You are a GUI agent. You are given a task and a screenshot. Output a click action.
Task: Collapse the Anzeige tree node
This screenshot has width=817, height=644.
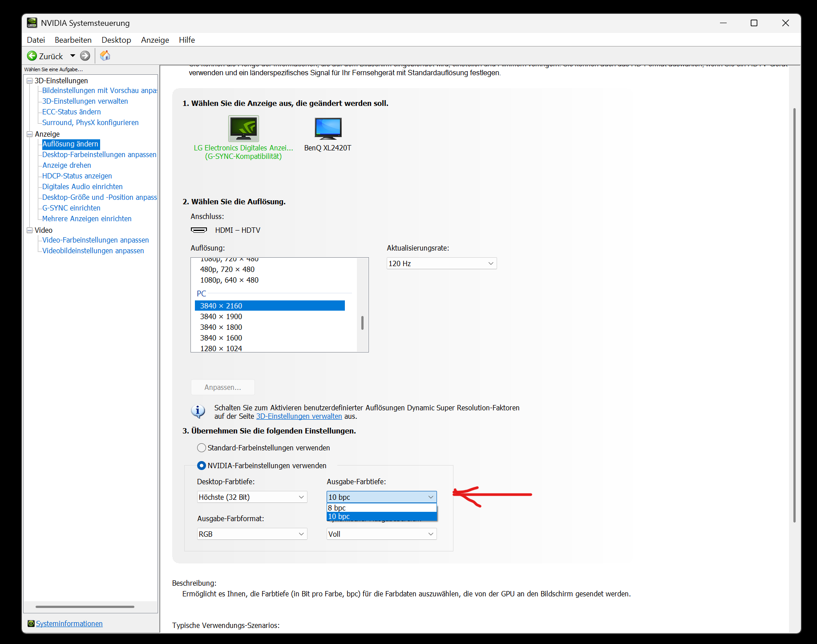coord(30,134)
